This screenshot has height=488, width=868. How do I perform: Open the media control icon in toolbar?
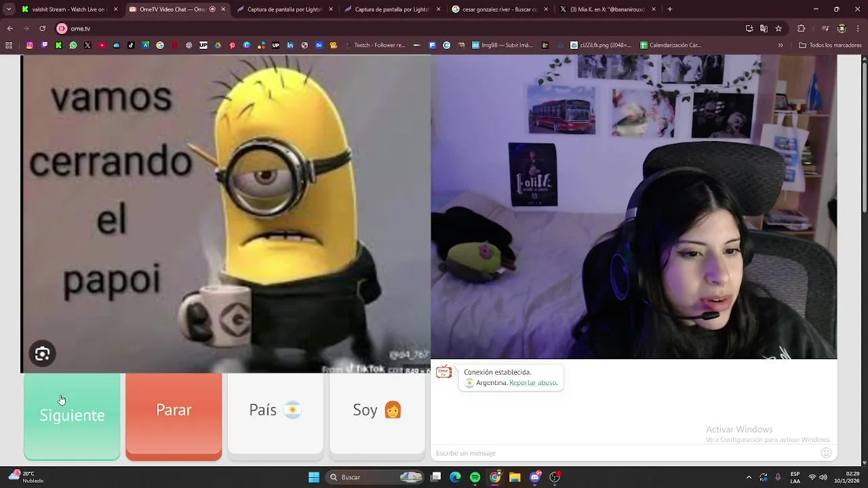point(825,28)
